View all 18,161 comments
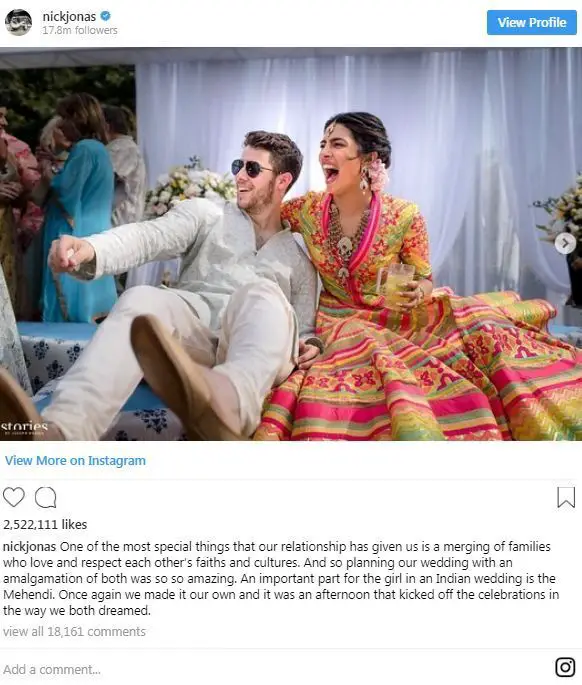Viewport: 582px width, 685px height. 74,631
